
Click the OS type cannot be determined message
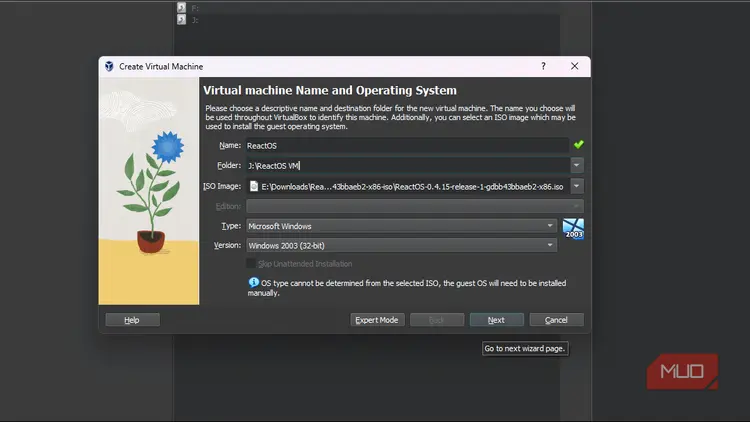click(407, 288)
